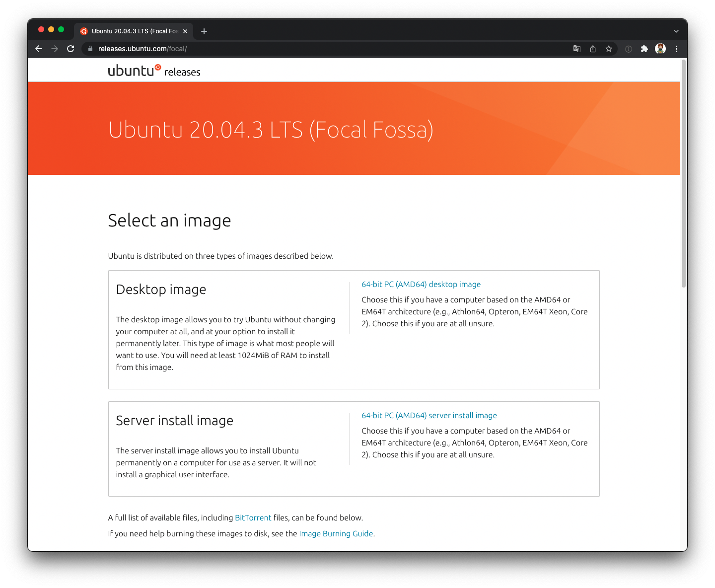
Task: Click the 'Server install image' heading
Action: (x=174, y=421)
